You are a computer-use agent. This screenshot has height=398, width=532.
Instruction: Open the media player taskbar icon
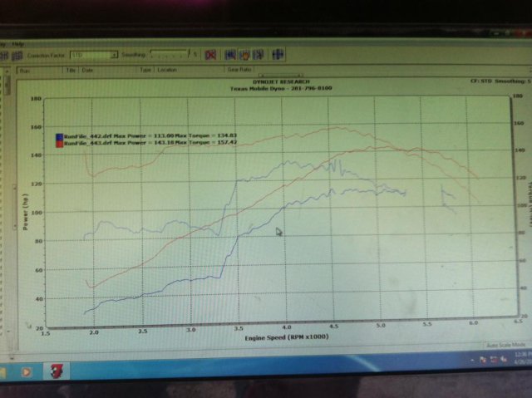[x=26, y=371]
